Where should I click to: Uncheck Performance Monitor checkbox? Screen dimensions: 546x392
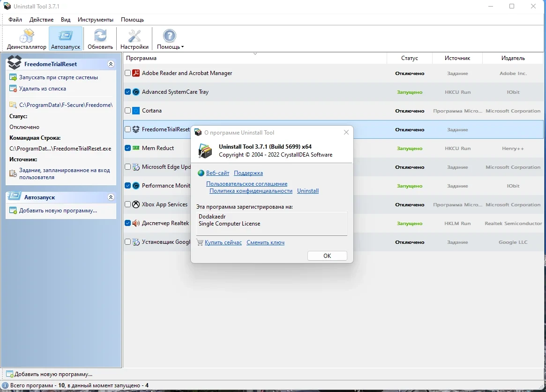pos(128,186)
